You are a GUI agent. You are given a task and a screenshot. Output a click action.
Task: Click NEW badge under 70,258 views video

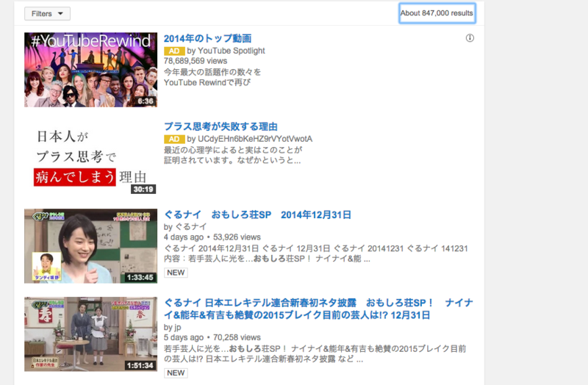176,373
